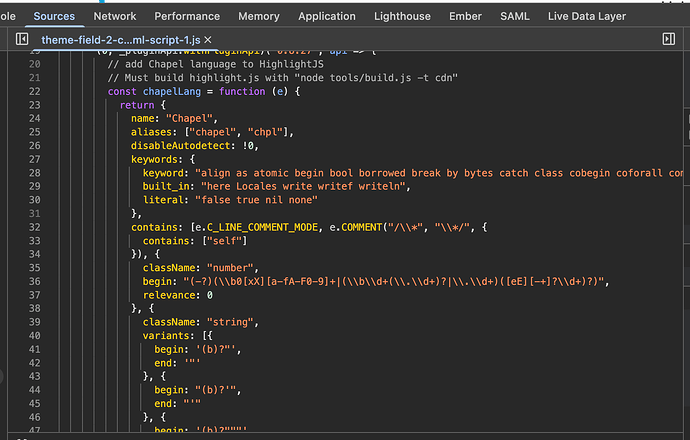Image resolution: width=690 pixels, height=440 pixels.
Task: Click line number 22 in the gutter
Action: click(34, 92)
